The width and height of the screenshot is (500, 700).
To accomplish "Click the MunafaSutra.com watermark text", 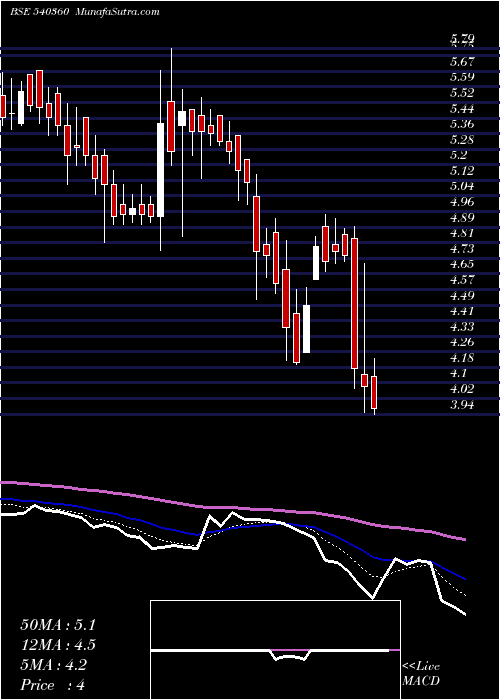I will click(117, 12).
